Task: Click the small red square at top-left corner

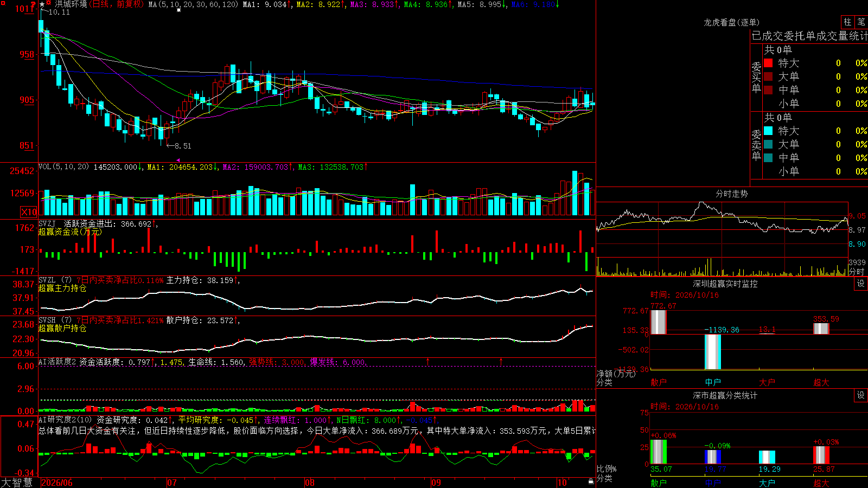Action: (3, 3)
